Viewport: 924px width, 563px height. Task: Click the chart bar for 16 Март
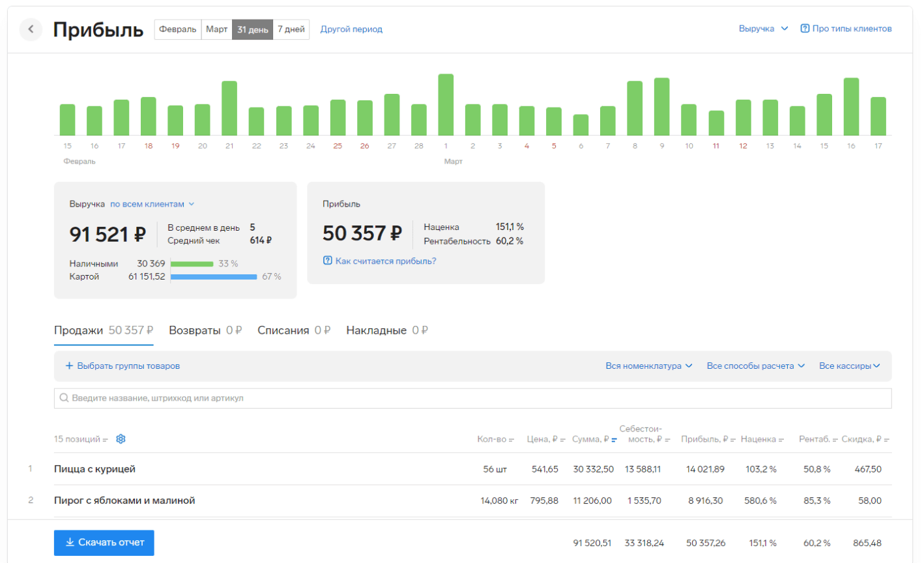tap(851, 106)
